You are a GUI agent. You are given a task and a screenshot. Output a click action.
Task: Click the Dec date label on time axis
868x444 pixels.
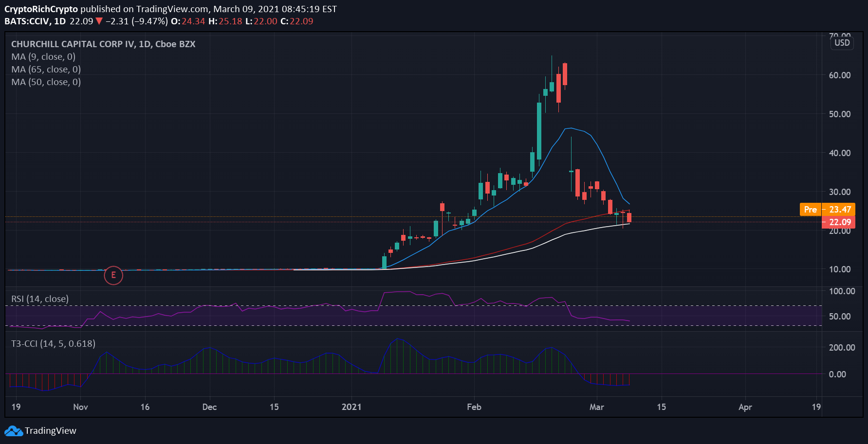pos(209,407)
